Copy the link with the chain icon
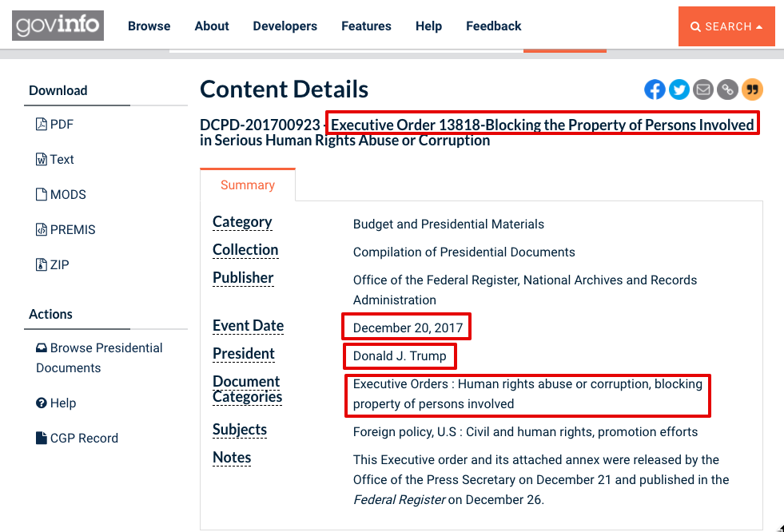 coord(727,90)
